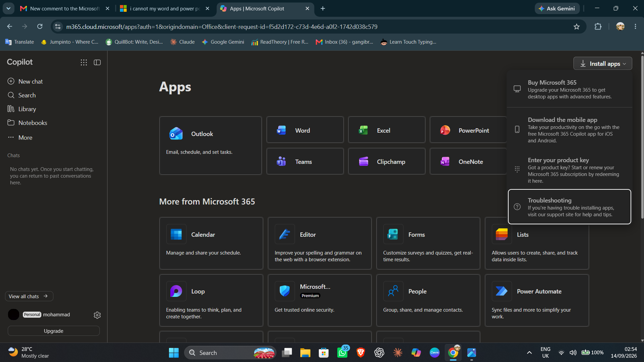Open Chrome three-dot menu
The width and height of the screenshot is (644, 362).
click(635, 26)
